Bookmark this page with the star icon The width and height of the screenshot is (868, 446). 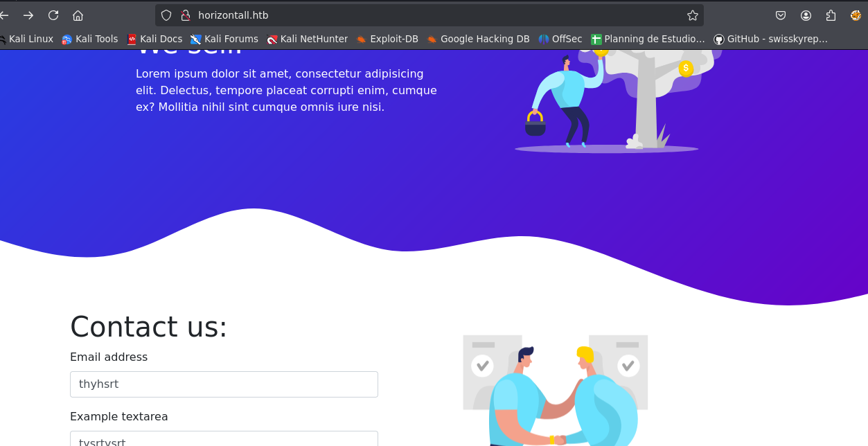(x=692, y=15)
